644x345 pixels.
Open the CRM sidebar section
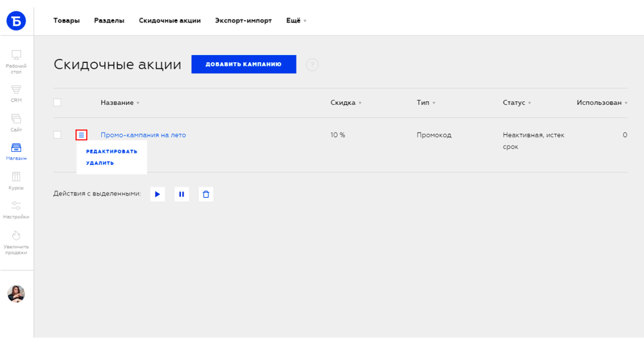tap(16, 94)
